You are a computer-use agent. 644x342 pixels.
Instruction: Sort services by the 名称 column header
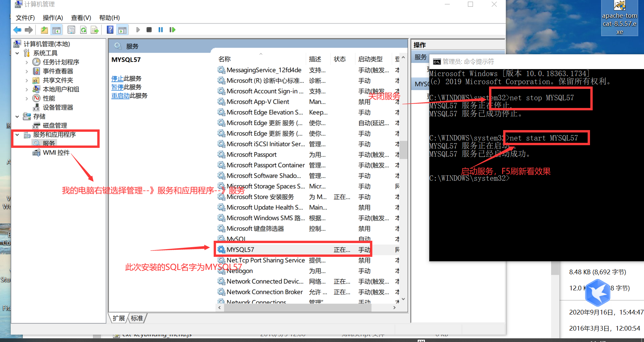(x=261, y=59)
